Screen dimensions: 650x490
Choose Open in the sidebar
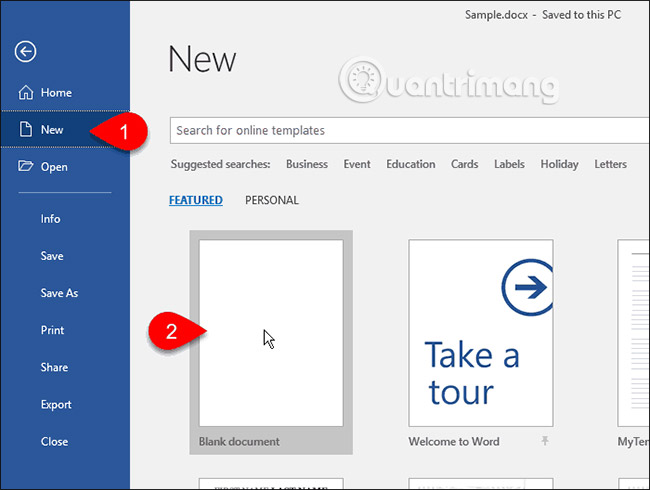click(54, 167)
